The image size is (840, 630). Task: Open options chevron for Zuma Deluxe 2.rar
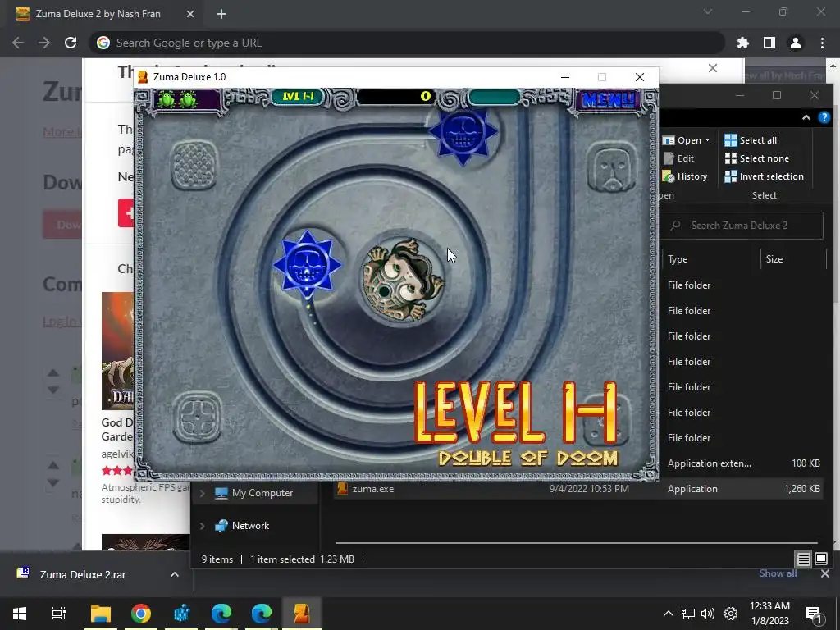pyautogui.click(x=175, y=575)
